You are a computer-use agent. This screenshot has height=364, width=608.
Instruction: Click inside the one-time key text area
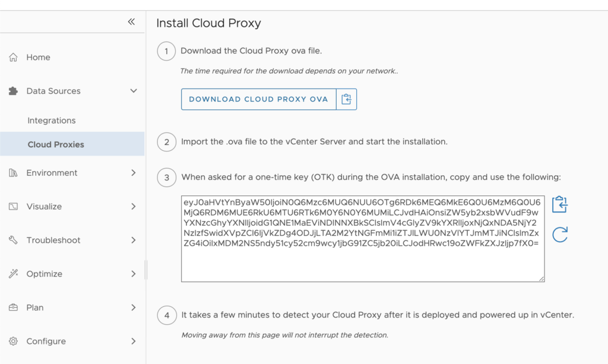[x=362, y=261]
